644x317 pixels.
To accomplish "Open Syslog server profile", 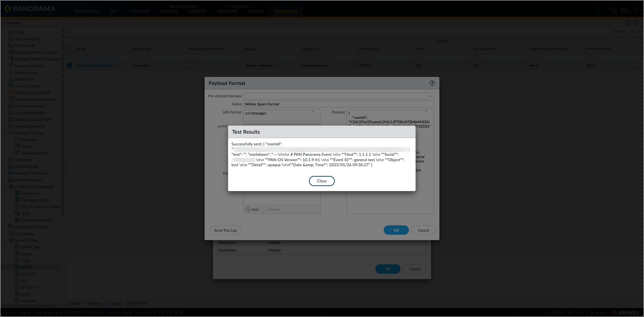I will tap(26, 254).
